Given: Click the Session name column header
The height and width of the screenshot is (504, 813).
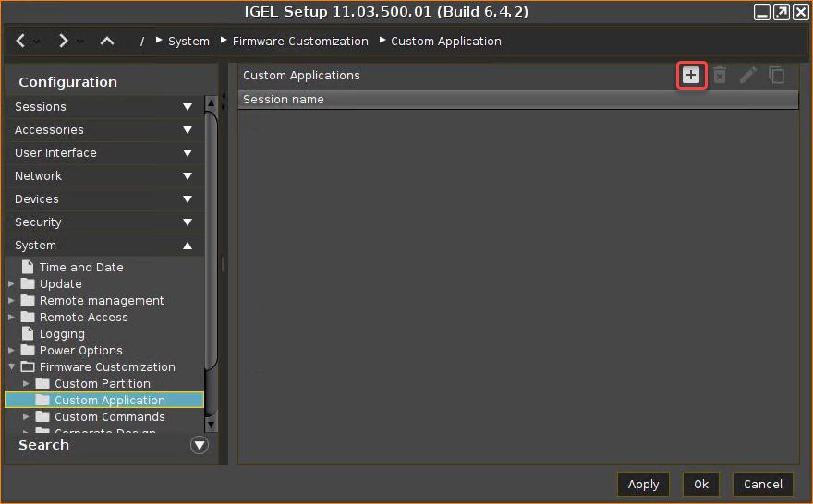Looking at the screenshot, I should click(284, 100).
